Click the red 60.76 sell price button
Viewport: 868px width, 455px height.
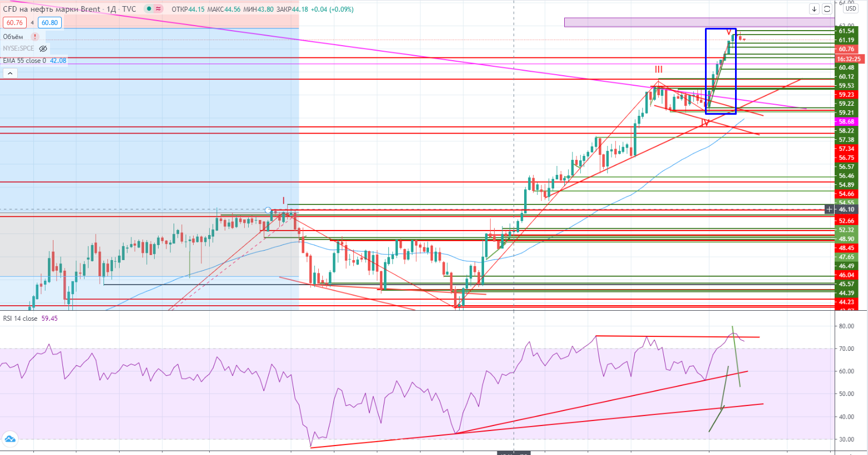pyautogui.click(x=14, y=23)
